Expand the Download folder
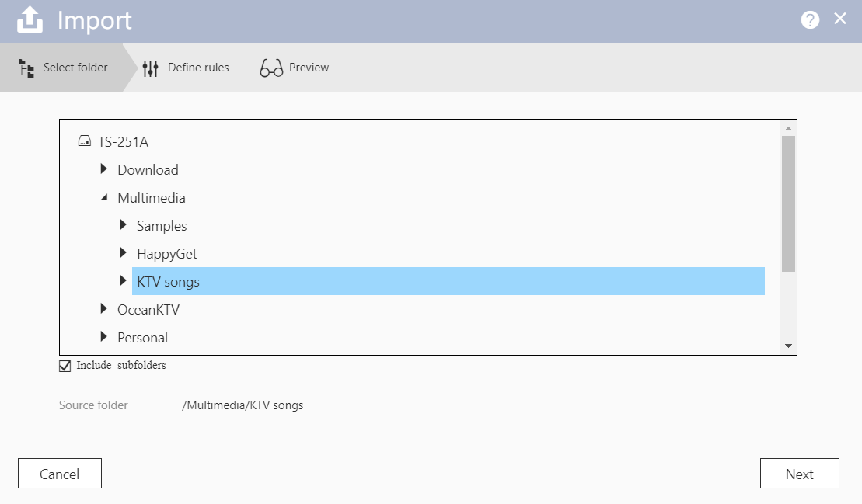Screen dimensions: 862x504 [104, 169]
